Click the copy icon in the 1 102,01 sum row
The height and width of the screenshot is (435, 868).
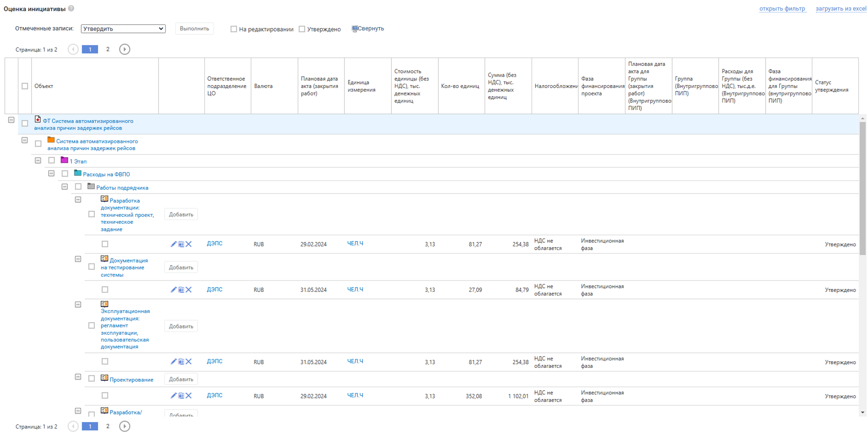[181, 396]
